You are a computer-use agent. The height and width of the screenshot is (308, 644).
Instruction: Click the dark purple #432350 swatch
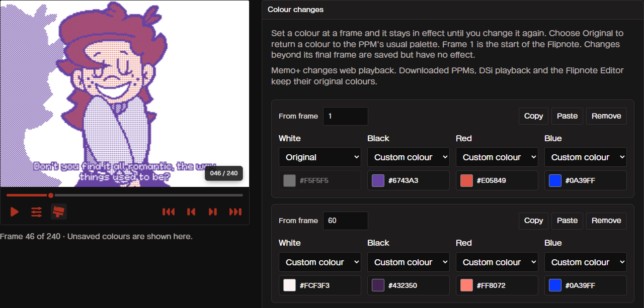click(378, 285)
